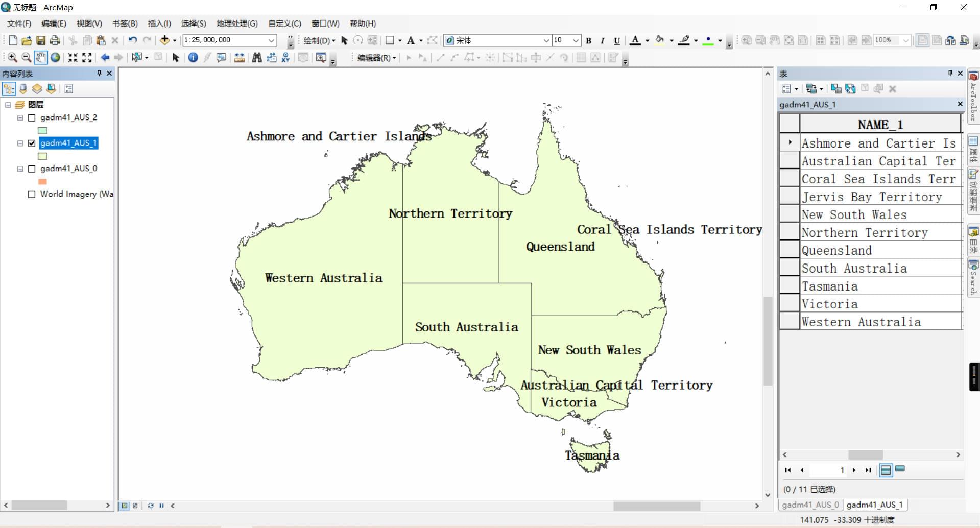Open the 绘制(D) drawing menu
980x528 pixels.
tap(319, 40)
